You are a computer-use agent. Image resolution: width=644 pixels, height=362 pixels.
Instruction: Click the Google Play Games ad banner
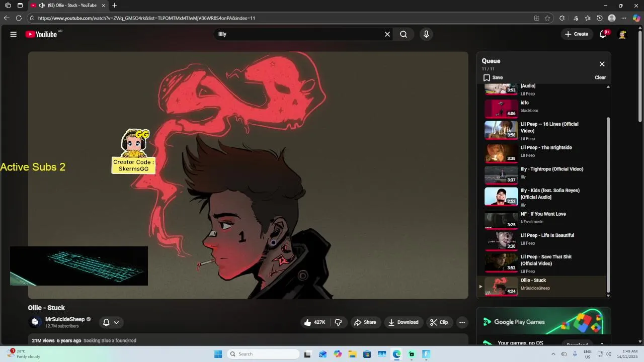(543, 321)
